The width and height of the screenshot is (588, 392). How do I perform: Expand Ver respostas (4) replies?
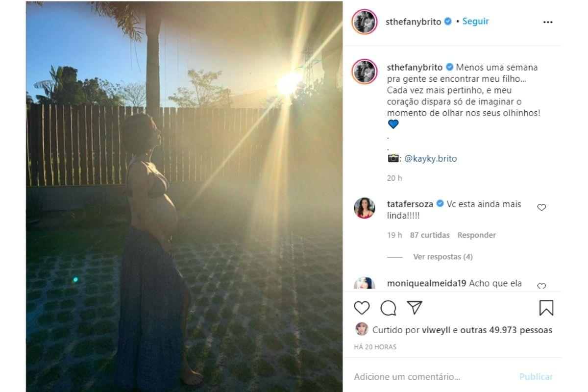click(442, 257)
